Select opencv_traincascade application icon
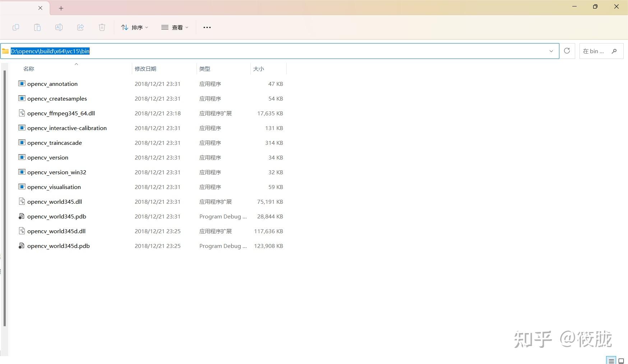 coord(22,142)
